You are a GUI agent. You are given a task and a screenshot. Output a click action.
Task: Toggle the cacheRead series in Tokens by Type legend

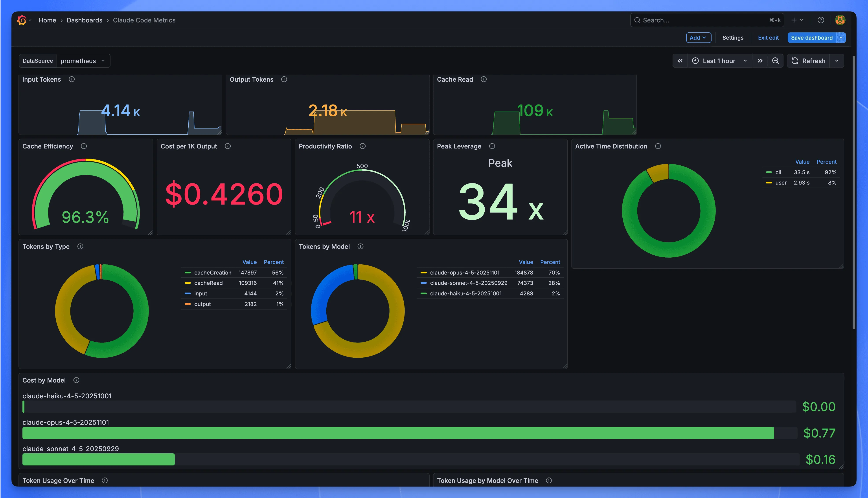208,283
